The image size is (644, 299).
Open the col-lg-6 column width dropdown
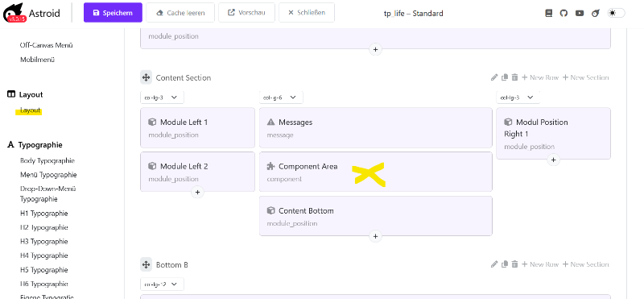[281, 98]
